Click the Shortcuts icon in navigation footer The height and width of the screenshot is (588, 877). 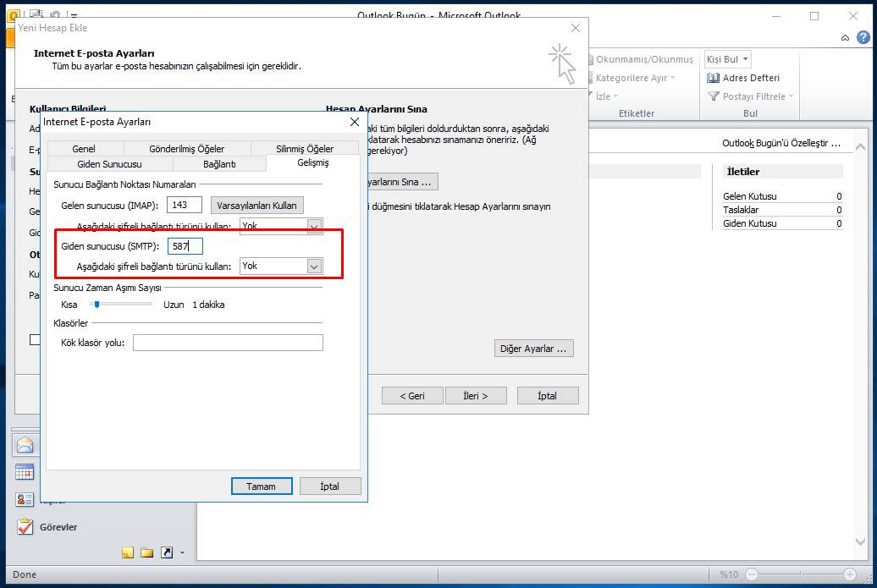tap(167, 552)
